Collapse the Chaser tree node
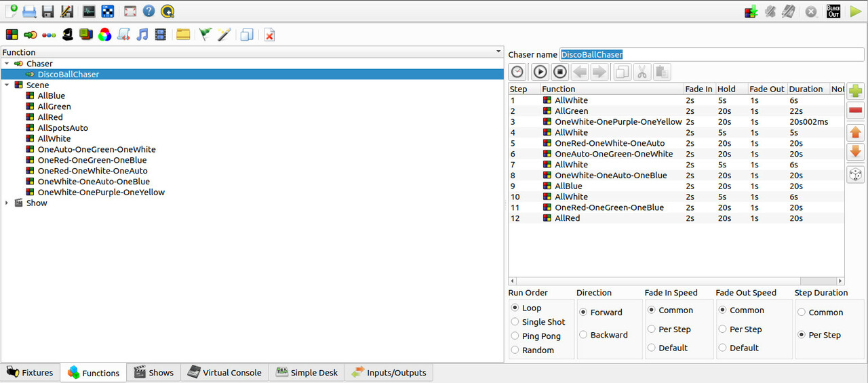This screenshot has width=868, height=383. [7, 64]
